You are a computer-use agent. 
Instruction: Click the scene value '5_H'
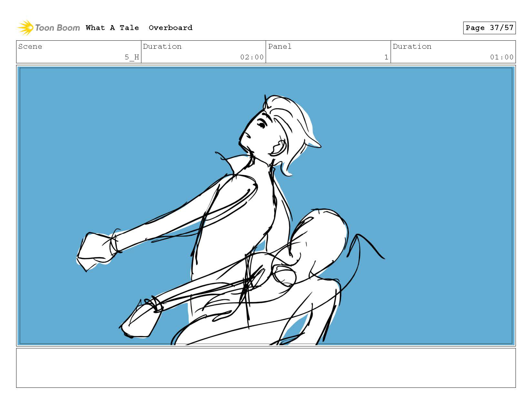132,57
